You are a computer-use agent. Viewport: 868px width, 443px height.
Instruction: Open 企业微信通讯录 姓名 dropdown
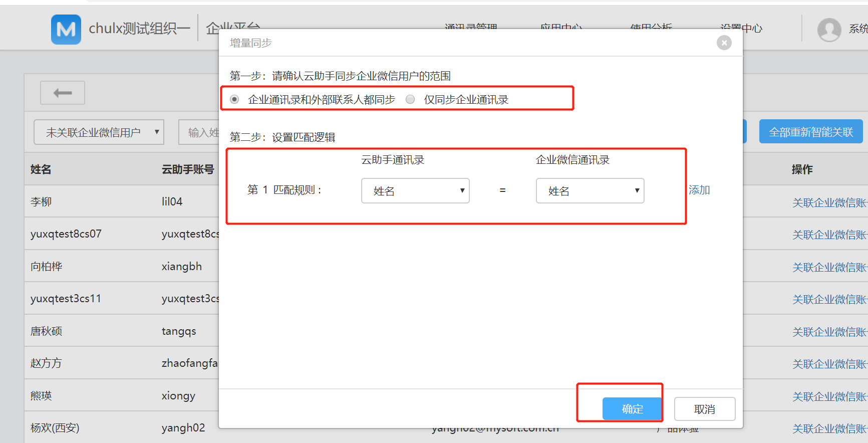pyautogui.click(x=590, y=191)
